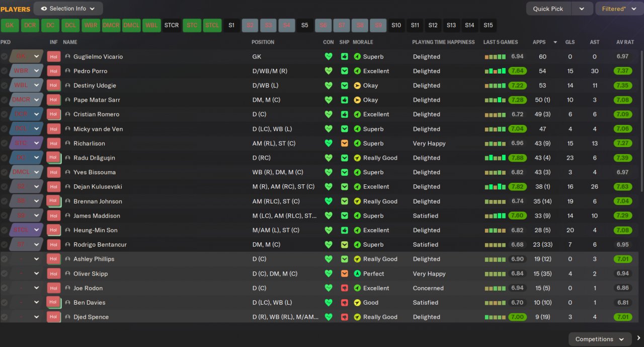The image size is (644, 347).
Task: Click Joe Rodon's red sharpness icon
Action: click(x=344, y=288)
